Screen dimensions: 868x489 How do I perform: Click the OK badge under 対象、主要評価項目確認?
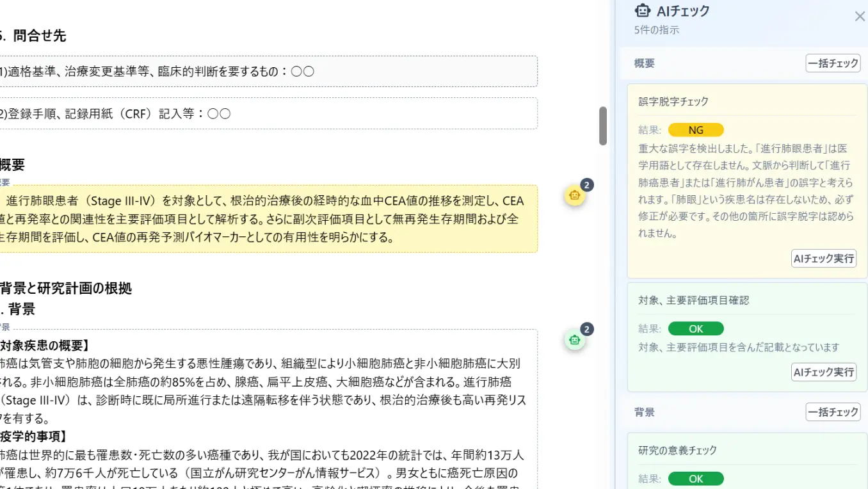tap(695, 328)
